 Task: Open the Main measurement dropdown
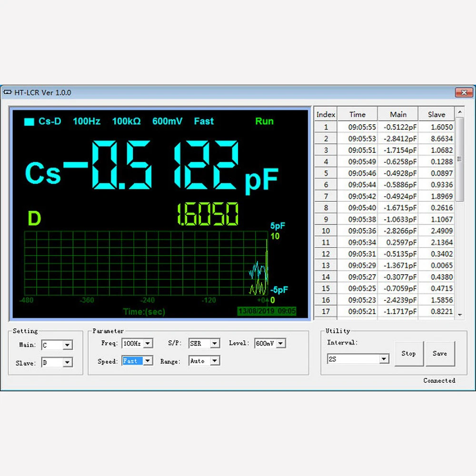click(67, 345)
